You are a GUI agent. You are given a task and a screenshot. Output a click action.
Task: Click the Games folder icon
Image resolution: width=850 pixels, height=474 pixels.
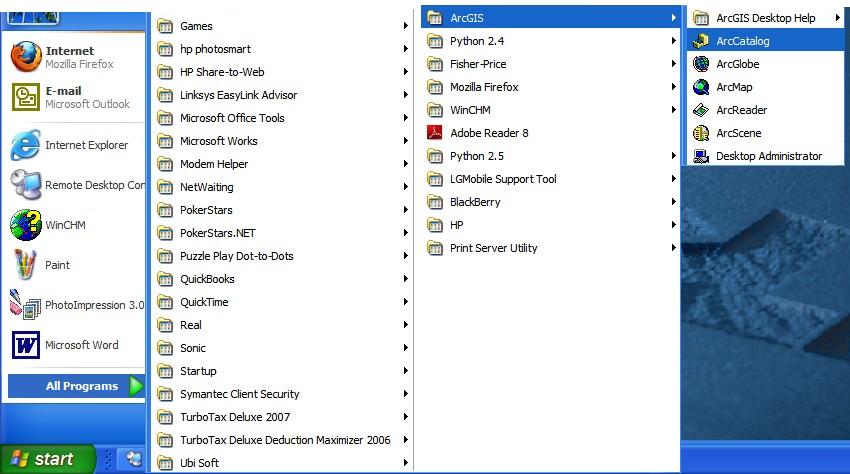click(165, 25)
